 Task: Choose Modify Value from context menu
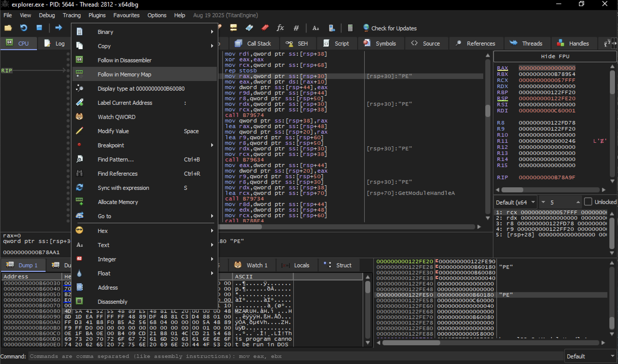pos(144,131)
